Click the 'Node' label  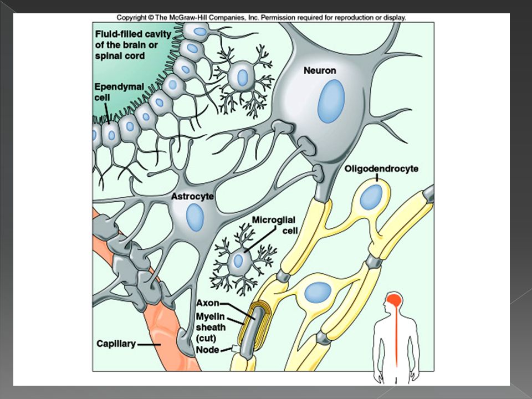pyautogui.click(x=207, y=350)
